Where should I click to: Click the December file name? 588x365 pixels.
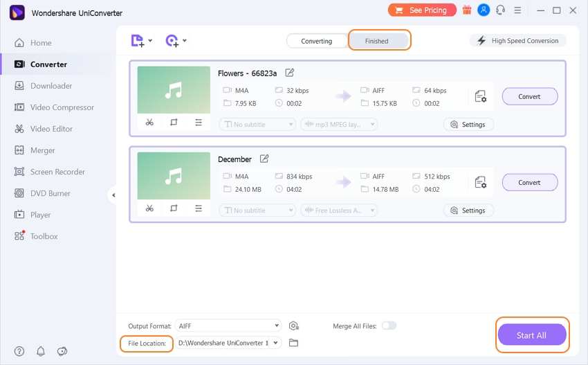pyautogui.click(x=235, y=159)
